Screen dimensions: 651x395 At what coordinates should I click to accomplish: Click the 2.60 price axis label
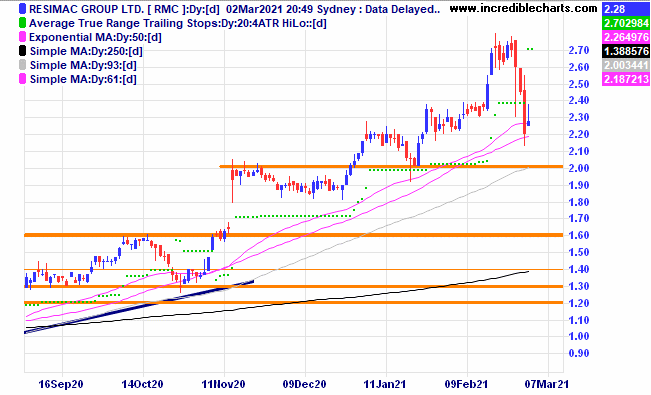tap(579, 67)
